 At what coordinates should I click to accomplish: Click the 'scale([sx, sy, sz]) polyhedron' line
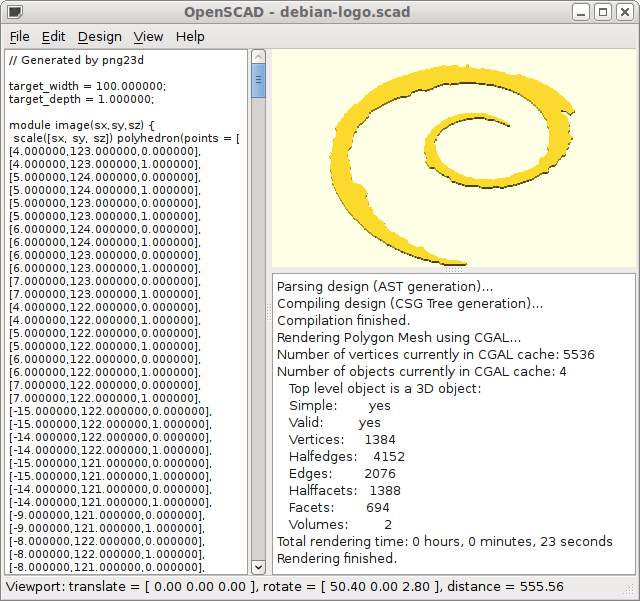(126, 138)
